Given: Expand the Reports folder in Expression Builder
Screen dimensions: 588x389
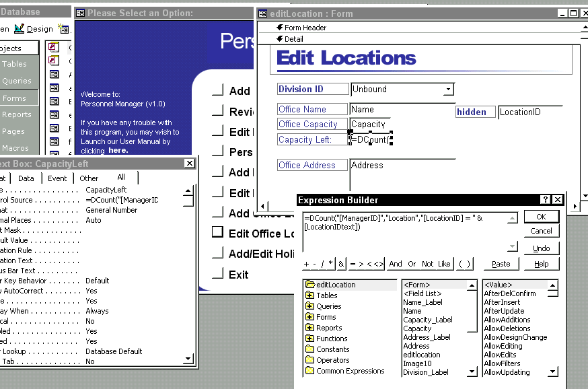Looking at the screenshot, I should [309, 328].
